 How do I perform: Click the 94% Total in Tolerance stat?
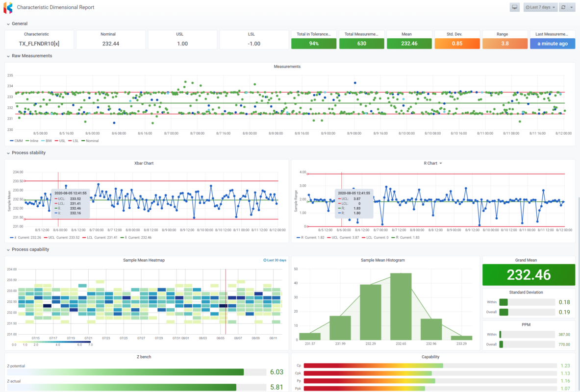tap(314, 44)
